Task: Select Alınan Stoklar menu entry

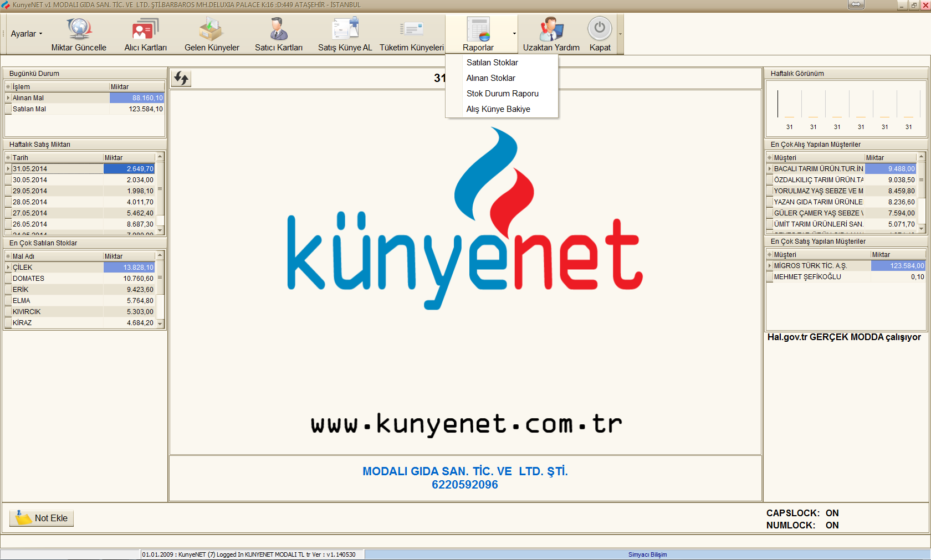Action: tap(490, 78)
